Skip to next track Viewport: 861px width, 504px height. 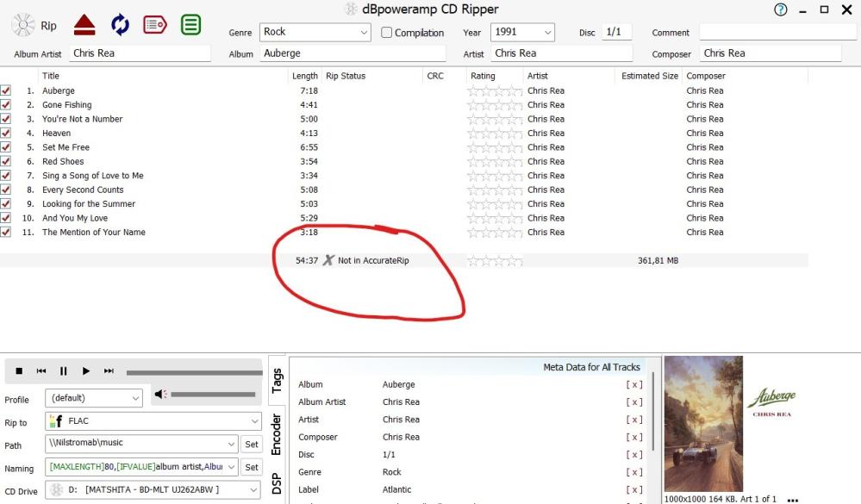click(x=109, y=371)
